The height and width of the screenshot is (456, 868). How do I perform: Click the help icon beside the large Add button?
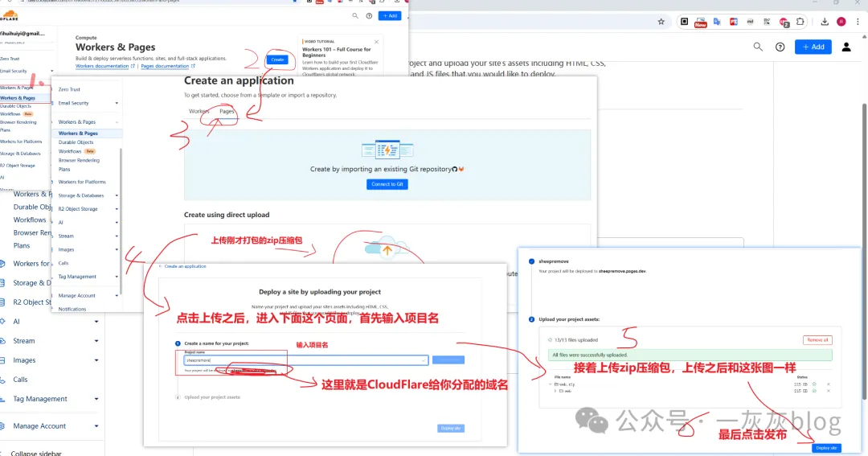[780, 47]
